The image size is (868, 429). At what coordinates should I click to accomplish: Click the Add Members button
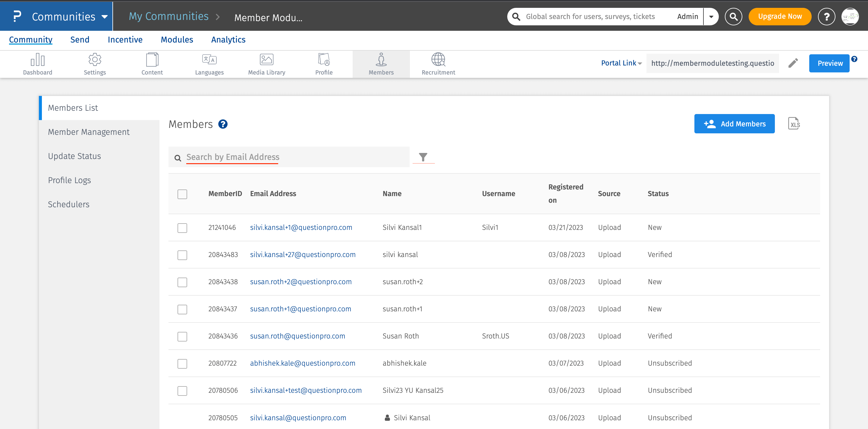coord(734,124)
